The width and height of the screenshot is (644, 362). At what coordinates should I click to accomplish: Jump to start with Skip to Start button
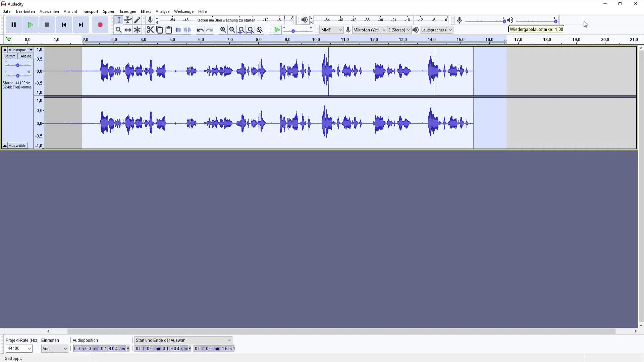coord(64,25)
